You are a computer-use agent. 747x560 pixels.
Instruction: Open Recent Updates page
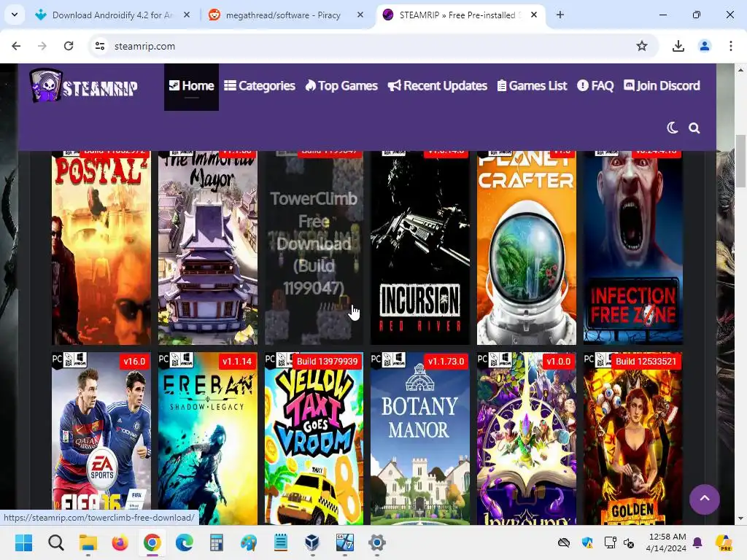pos(438,86)
